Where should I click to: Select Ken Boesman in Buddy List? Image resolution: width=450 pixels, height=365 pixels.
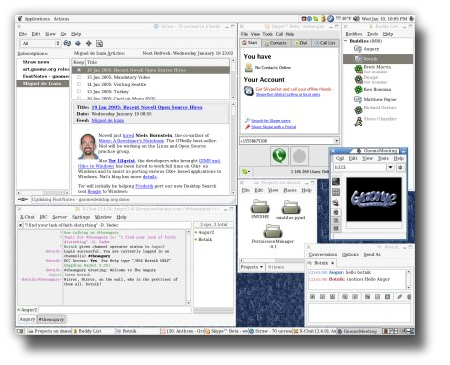point(377,89)
